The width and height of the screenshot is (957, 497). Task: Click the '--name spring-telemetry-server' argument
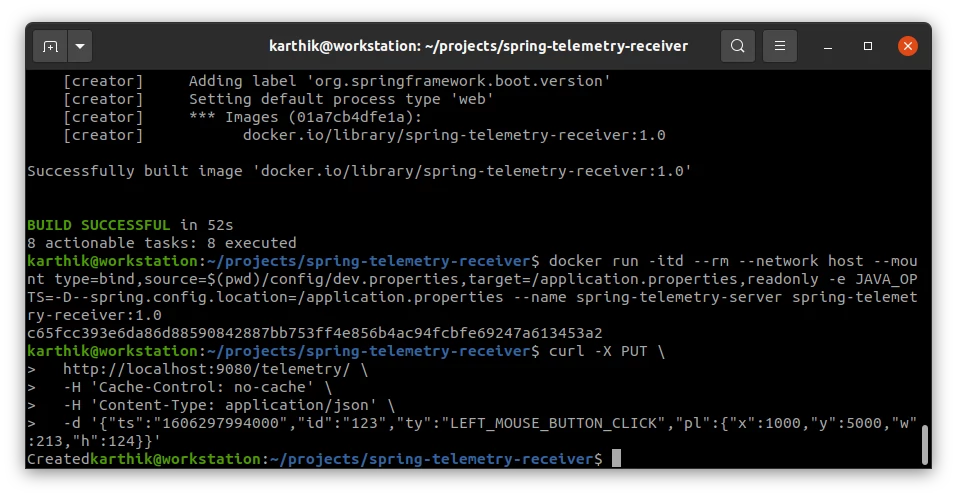pos(648,297)
